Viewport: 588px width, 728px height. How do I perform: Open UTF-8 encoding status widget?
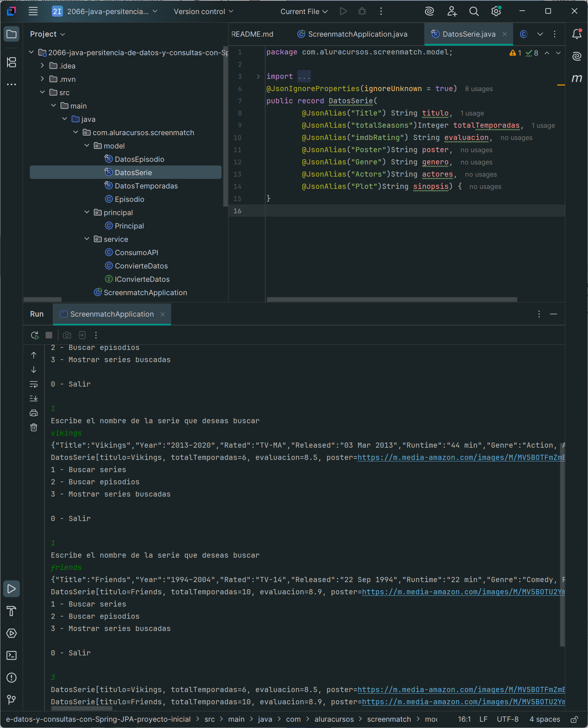coord(508,719)
